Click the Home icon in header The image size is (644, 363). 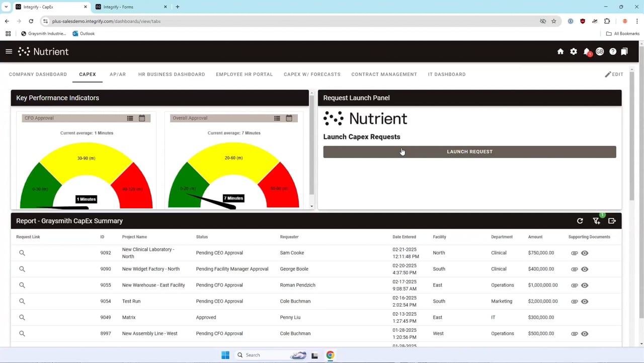tap(560, 51)
